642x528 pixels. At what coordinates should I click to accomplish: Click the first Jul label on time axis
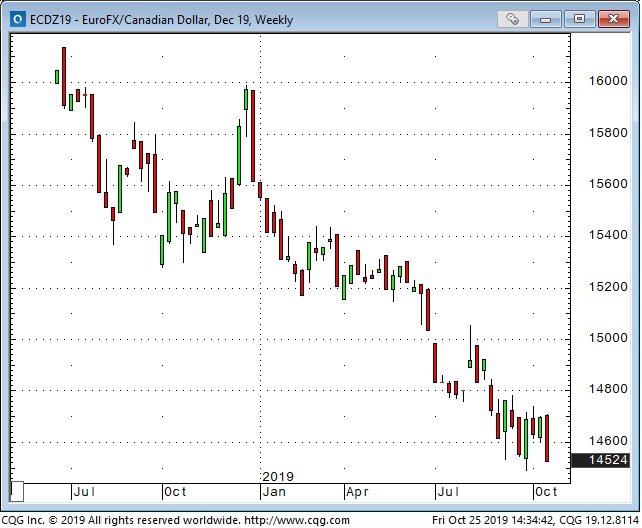click(x=84, y=492)
